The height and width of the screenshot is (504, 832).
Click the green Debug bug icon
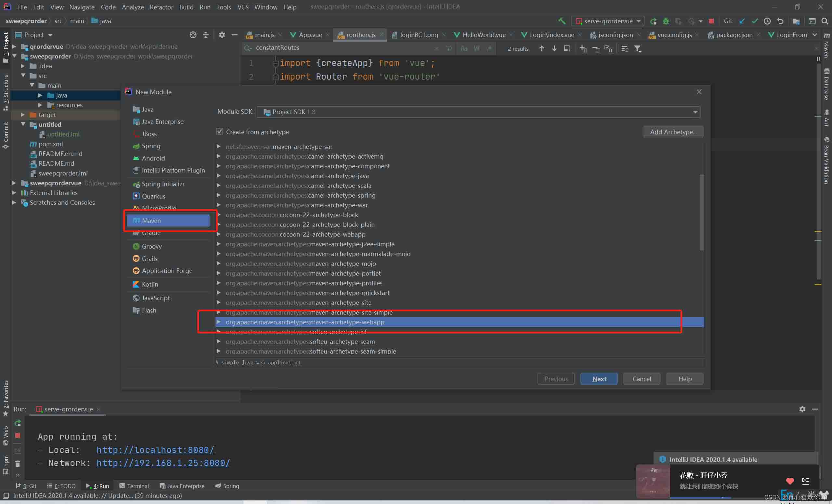[x=666, y=21]
